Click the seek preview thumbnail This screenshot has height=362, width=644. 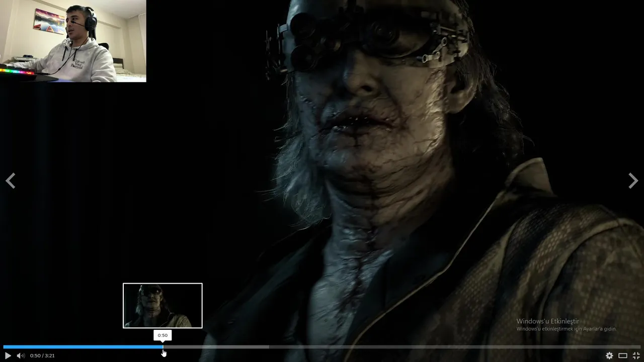coord(163,306)
